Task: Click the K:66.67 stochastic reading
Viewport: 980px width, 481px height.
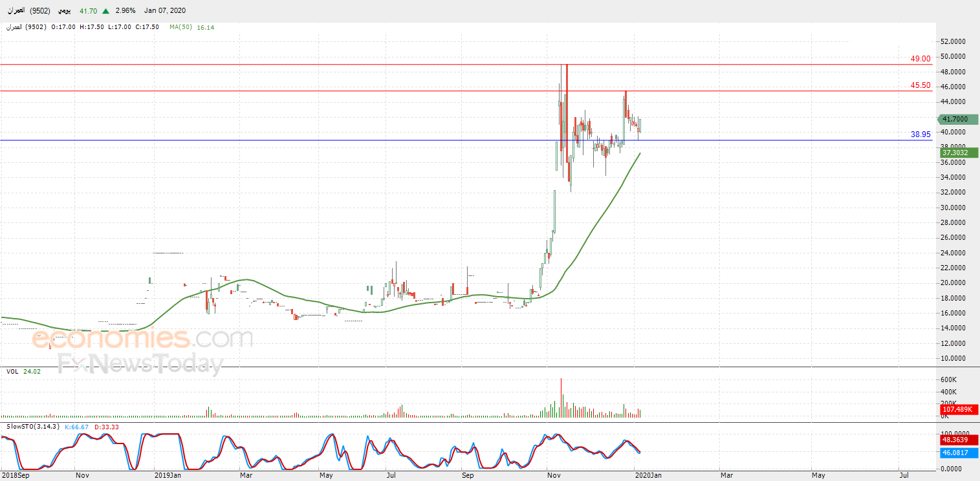Action: pyautogui.click(x=76, y=427)
